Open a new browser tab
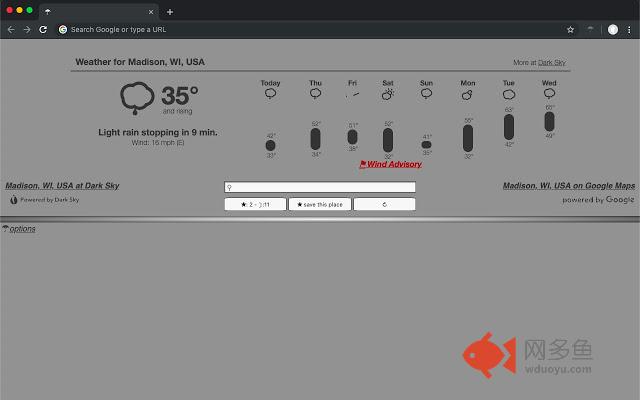 (170, 11)
